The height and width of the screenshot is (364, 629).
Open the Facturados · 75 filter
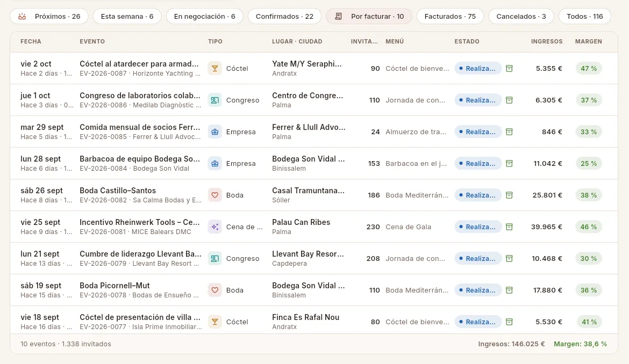(x=450, y=17)
